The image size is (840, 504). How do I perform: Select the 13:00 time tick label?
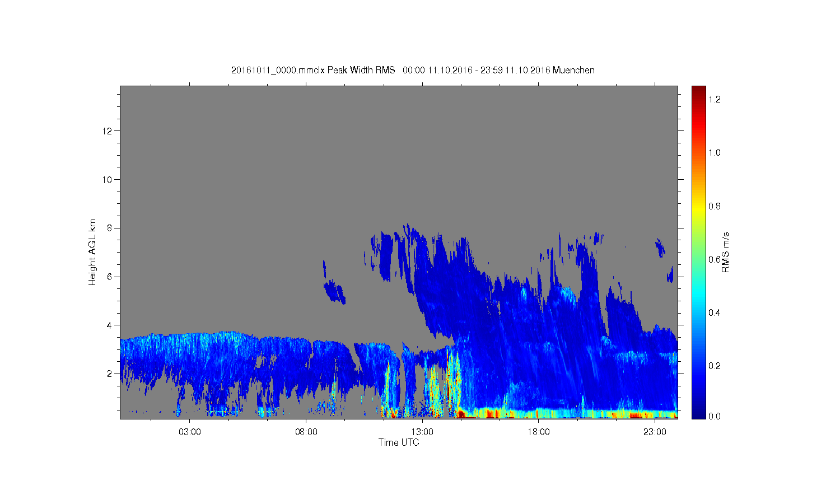click(x=422, y=432)
